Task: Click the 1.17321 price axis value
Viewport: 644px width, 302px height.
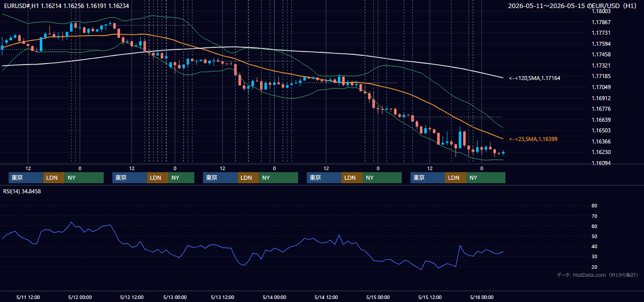Action: [x=601, y=65]
